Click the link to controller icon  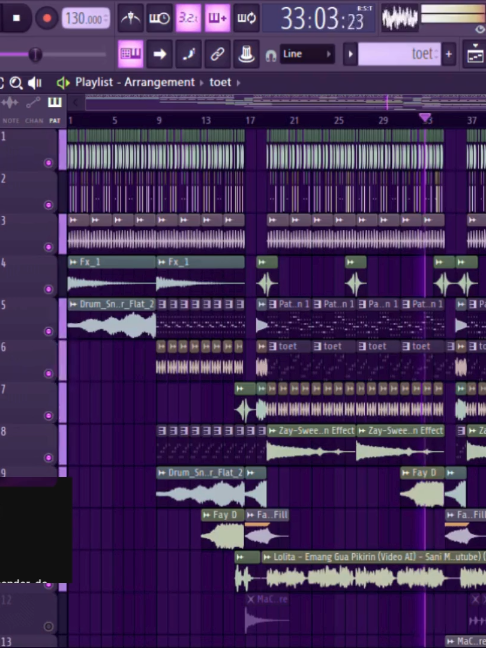[x=217, y=54]
